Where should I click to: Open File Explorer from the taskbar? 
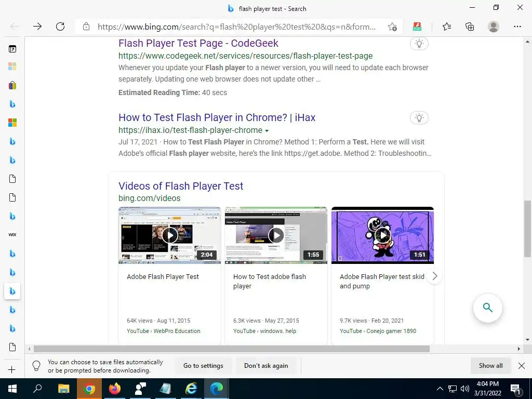click(x=64, y=389)
